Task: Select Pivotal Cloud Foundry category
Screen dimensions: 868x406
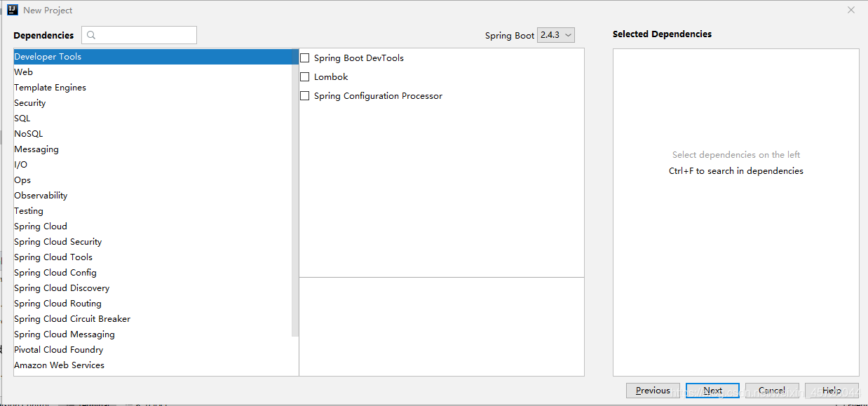Action: pos(153,350)
